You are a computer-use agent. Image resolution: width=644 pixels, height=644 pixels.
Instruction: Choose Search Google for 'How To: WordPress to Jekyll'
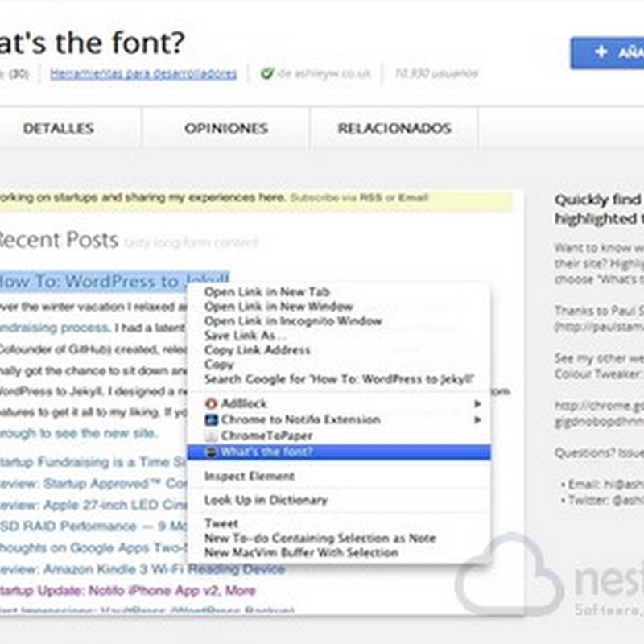point(338,379)
